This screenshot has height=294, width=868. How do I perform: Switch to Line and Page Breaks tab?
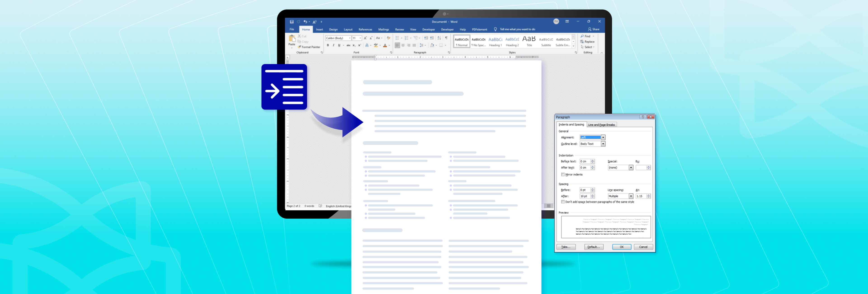point(601,125)
